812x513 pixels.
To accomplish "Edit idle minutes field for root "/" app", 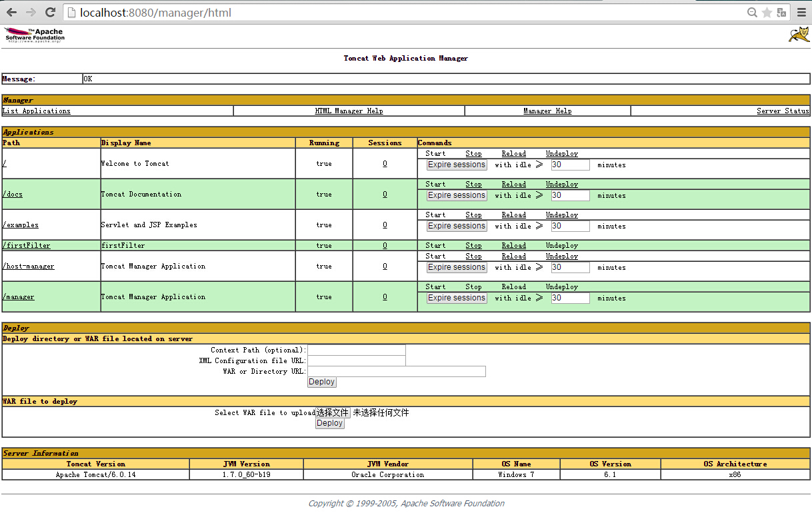I will [x=570, y=165].
